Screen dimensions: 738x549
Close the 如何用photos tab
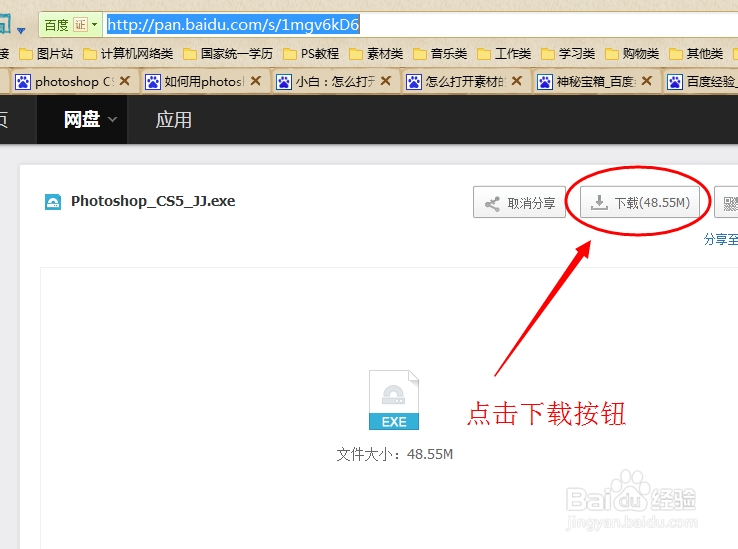point(256,81)
